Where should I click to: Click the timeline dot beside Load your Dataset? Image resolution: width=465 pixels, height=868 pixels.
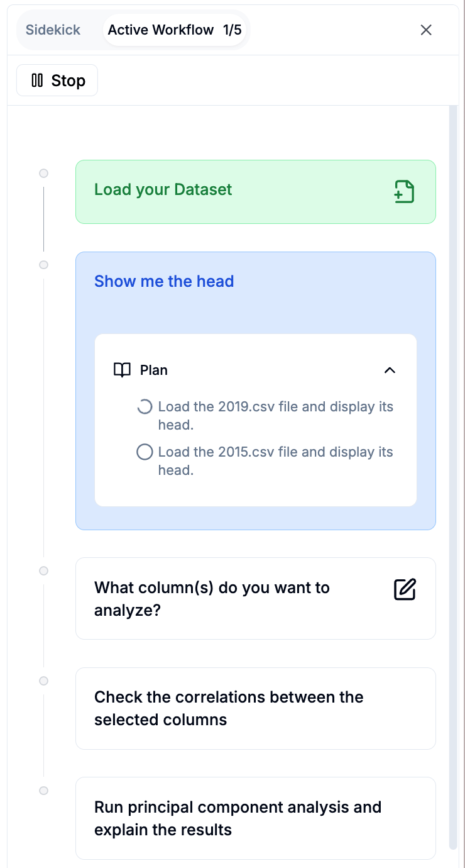pyautogui.click(x=43, y=174)
